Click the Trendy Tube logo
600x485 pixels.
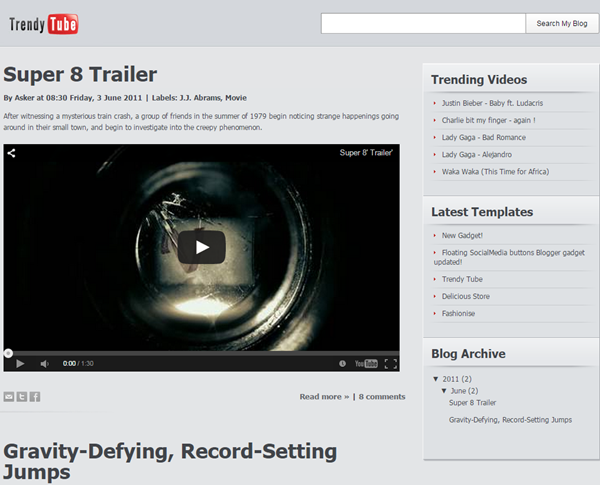(x=44, y=24)
